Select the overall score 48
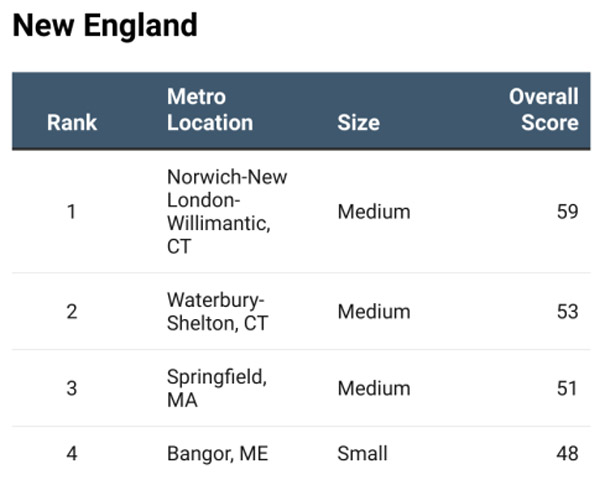604x482 pixels. click(x=567, y=453)
